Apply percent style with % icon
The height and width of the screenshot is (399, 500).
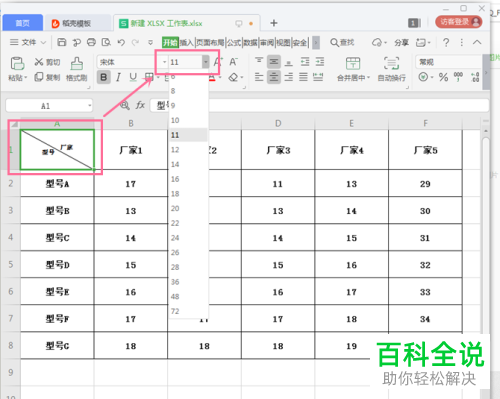click(x=443, y=77)
